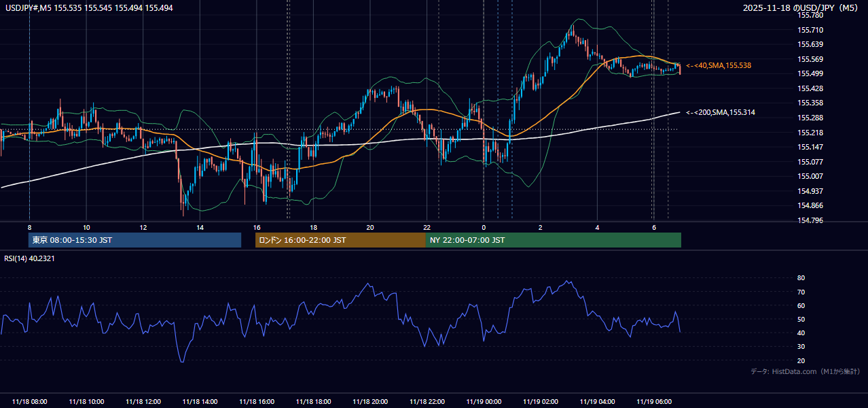Click price axis value 155.077
The image size is (868, 408).
[x=810, y=162]
